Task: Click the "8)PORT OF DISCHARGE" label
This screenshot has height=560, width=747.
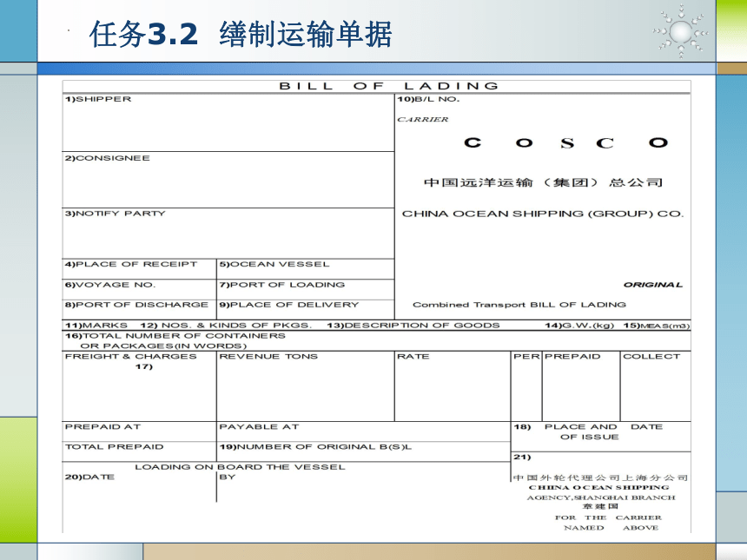Action: (136, 305)
